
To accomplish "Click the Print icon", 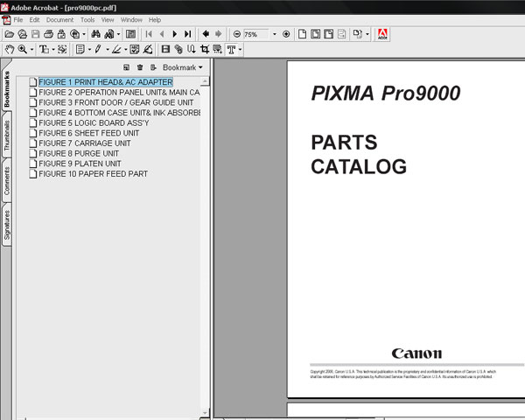I will coord(48,34).
